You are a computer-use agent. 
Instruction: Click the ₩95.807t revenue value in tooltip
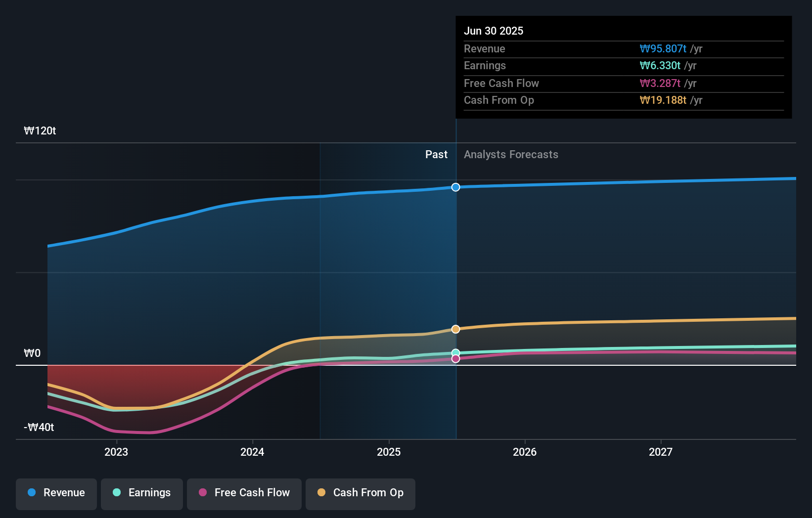pyautogui.click(x=663, y=49)
